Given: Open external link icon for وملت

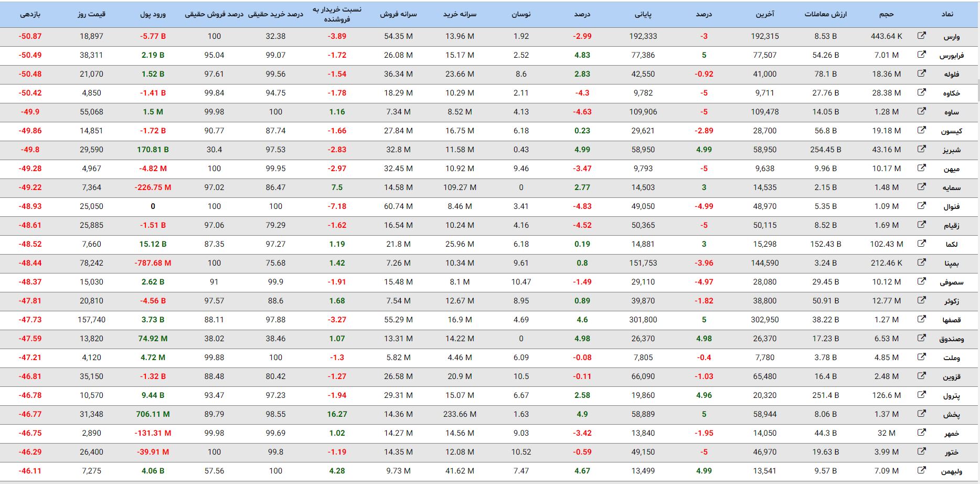Looking at the screenshot, I should tap(922, 357).
